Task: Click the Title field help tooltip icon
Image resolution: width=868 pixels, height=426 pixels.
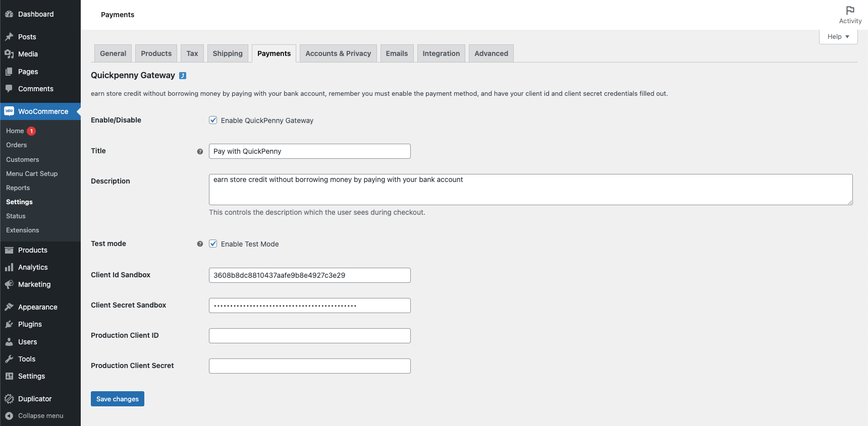Action: [x=200, y=151]
